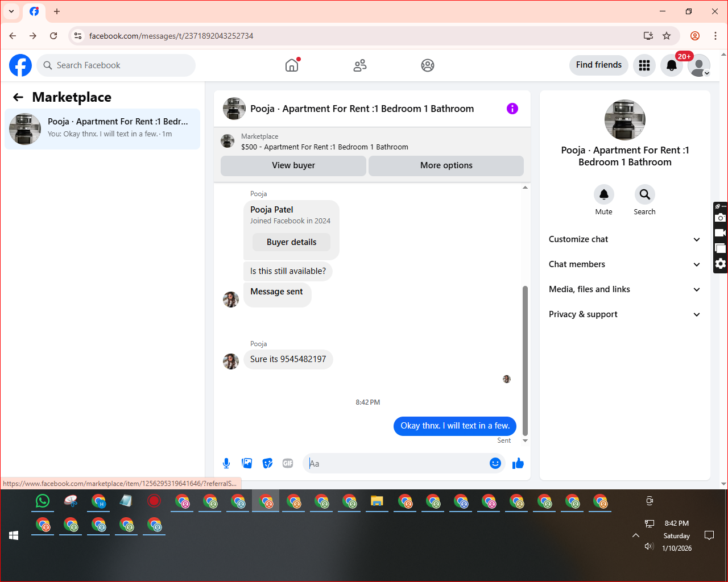Open Pooja apartment conversation in list
This screenshot has height=582, width=728.
point(102,129)
